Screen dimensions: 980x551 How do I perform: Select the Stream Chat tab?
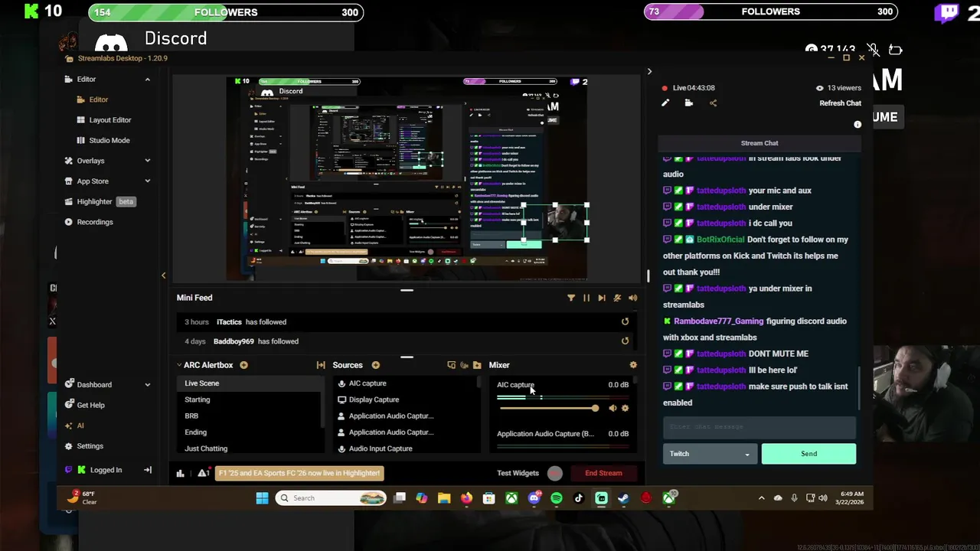(759, 143)
